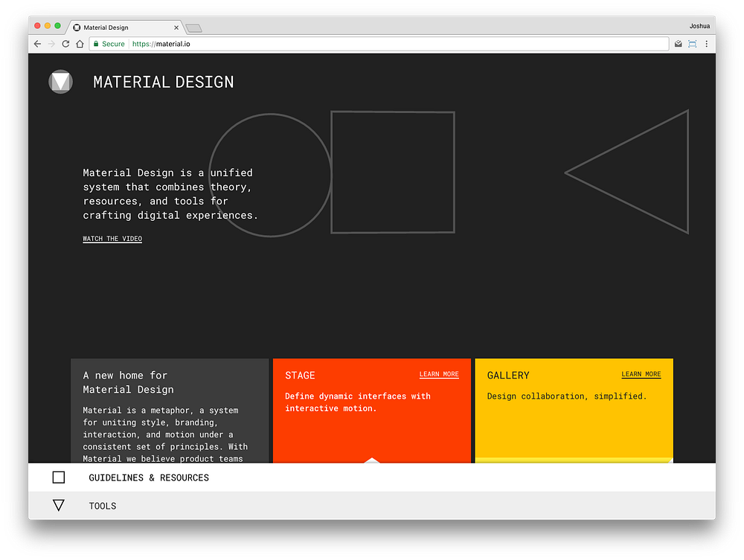
Task: Click the envelope extension icon in the toolbar
Action: click(678, 43)
